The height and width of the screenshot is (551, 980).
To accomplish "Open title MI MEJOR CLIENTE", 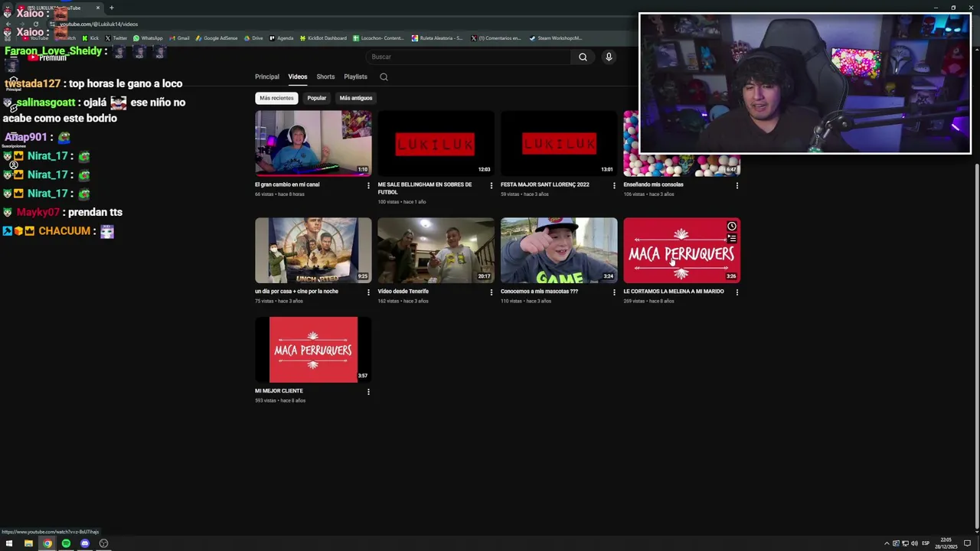I will pyautogui.click(x=279, y=391).
